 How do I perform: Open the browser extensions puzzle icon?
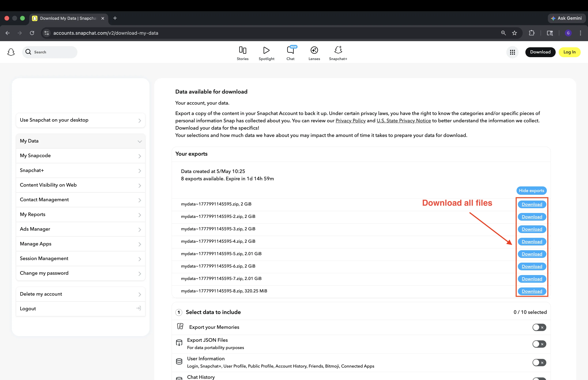[532, 33]
